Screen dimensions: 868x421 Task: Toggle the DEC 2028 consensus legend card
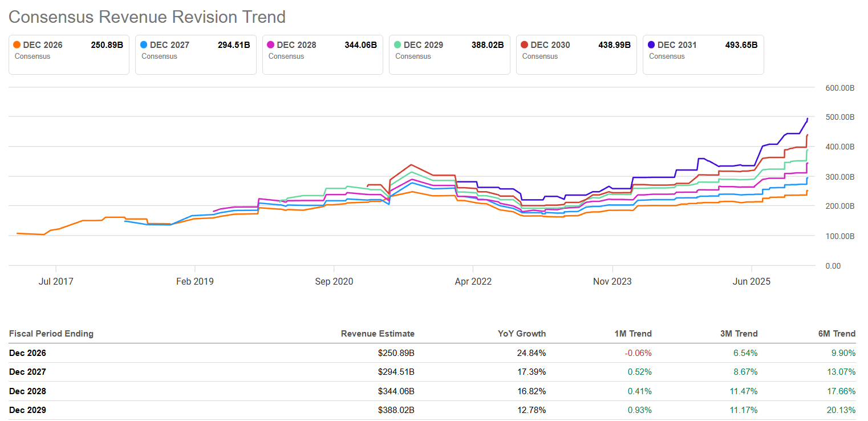click(x=323, y=55)
